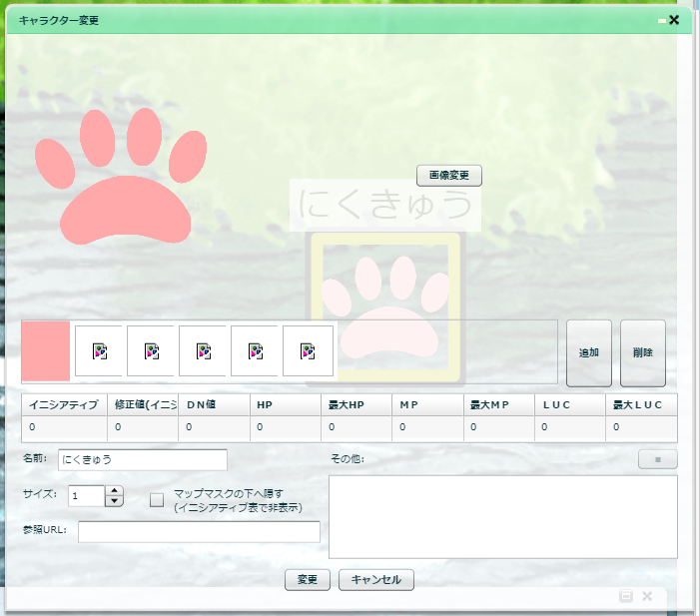Viewport: 700px width, 616px height.
Task: Click the small button beside その他
Action: click(658, 459)
